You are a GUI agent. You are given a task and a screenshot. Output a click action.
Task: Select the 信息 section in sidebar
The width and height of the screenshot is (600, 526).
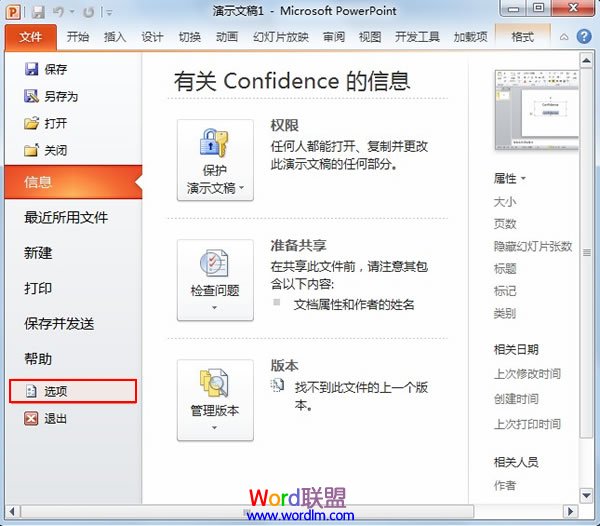click(x=73, y=182)
